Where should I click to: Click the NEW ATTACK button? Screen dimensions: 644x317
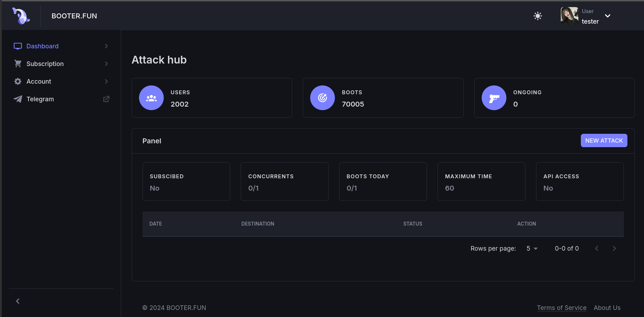(x=604, y=140)
